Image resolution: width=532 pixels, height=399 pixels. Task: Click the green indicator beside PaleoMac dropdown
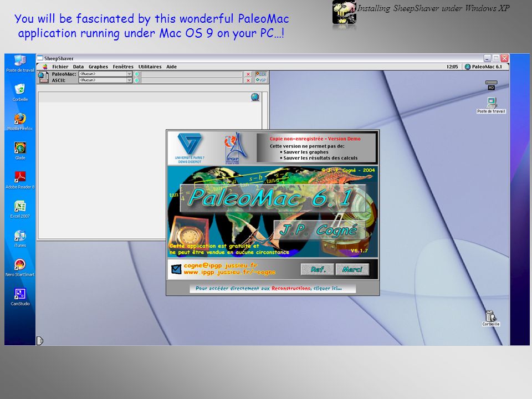(137, 74)
